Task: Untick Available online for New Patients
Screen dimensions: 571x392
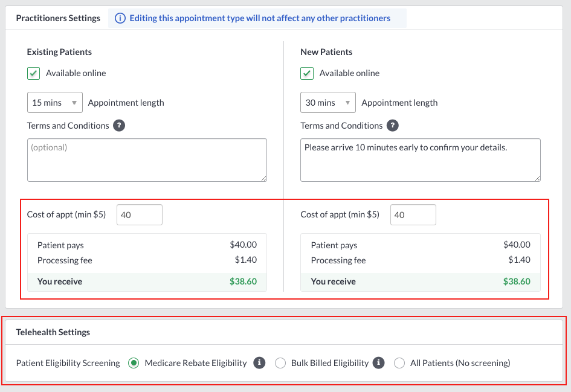Action: point(307,73)
